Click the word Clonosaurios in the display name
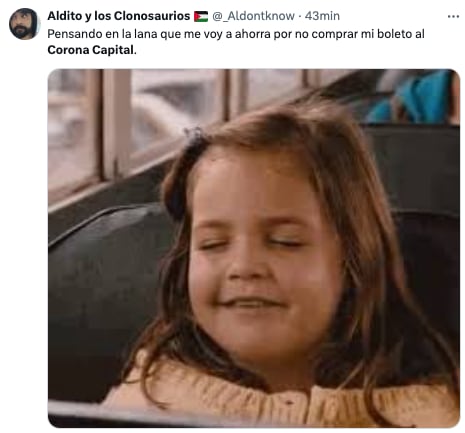Viewport: 465px width, 433px height. pyautogui.click(x=152, y=16)
